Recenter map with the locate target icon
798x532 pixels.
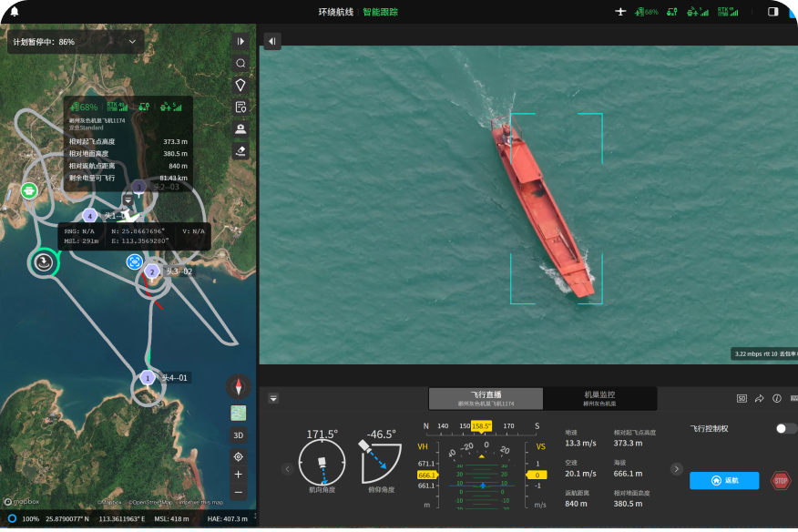(x=238, y=456)
